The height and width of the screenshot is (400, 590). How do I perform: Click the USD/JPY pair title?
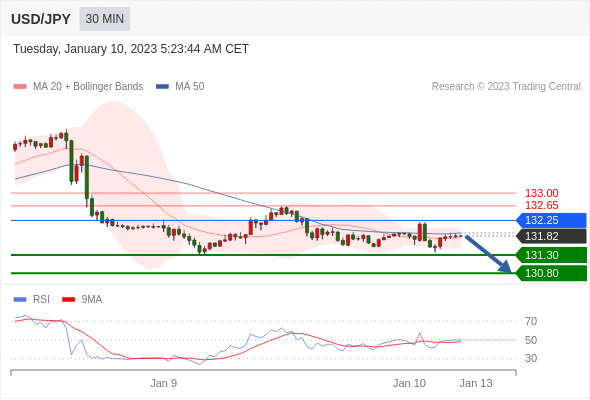tap(41, 19)
